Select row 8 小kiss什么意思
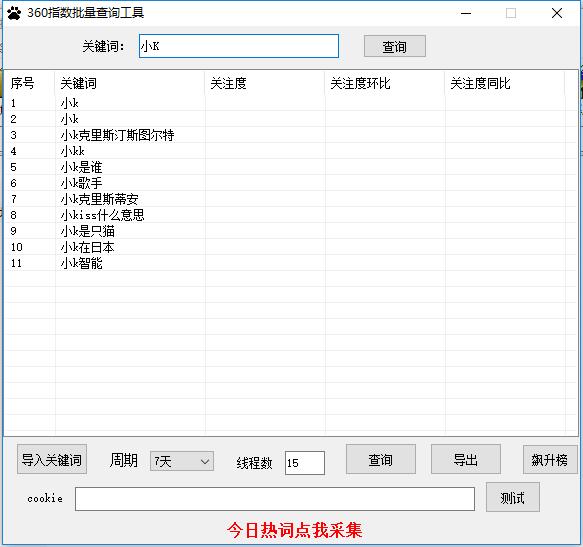The width and height of the screenshot is (583, 547). [x=103, y=215]
